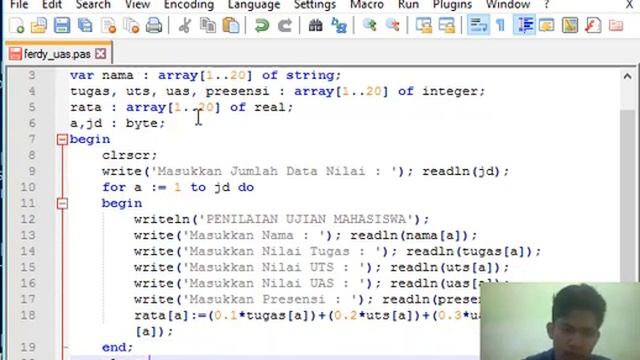This screenshot has width=640, height=360.
Task: Close the ferdy_uas.pas tab with its red X
Action: pos(100,53)
